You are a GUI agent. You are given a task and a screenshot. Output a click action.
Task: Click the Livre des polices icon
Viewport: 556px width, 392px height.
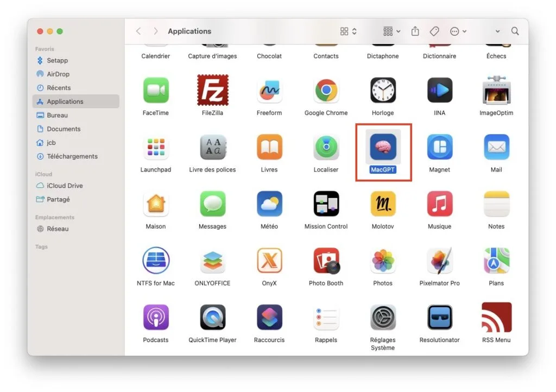coord(213,147)
